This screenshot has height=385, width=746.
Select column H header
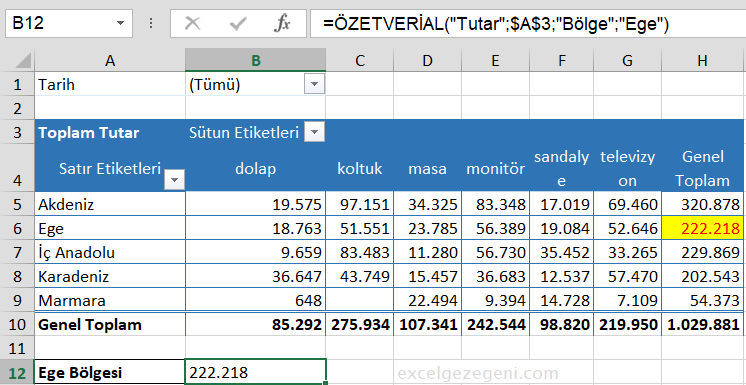(703, 60)
